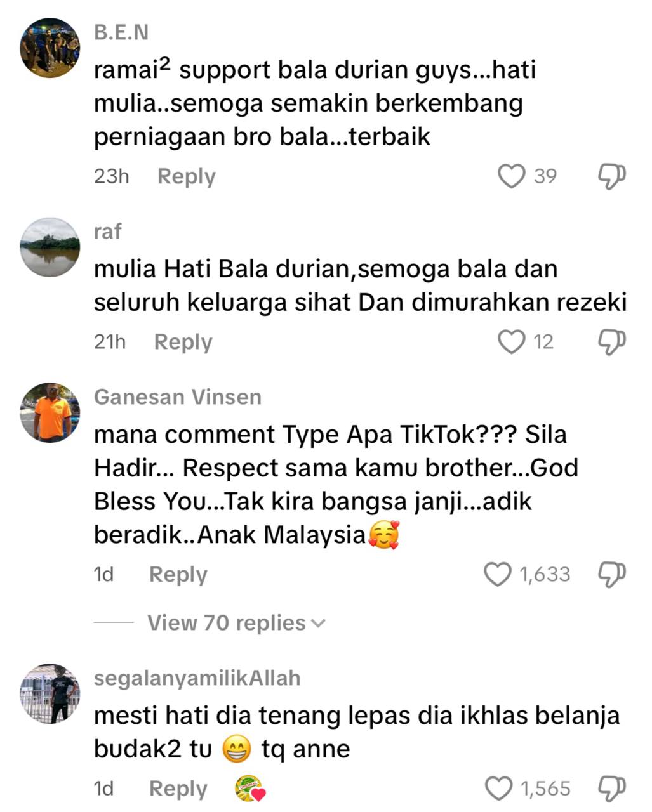652x812 pixels.
Task: Reply to Ganesan Vinsen's comment
Action: (178, 575)
